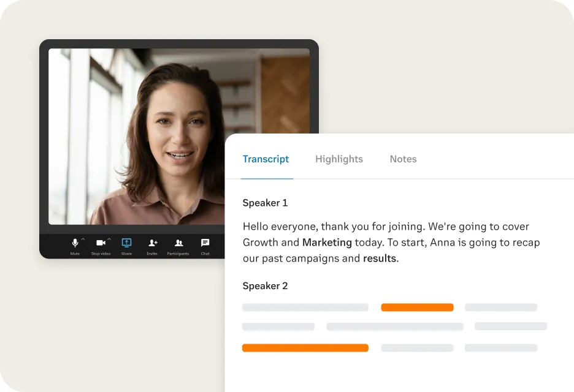Click the Invite person icon

[x=153, y=243]
